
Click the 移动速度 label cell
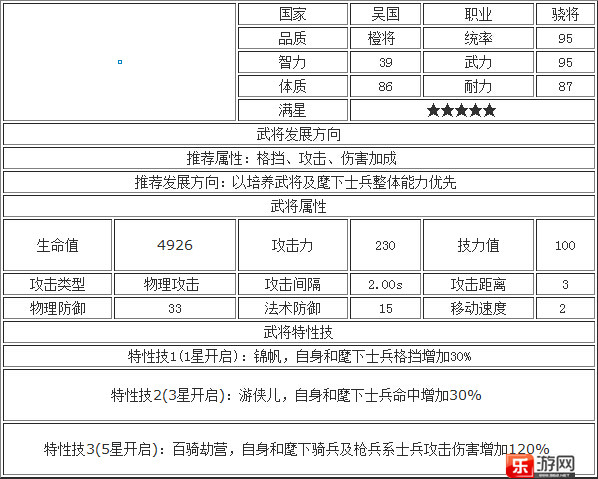point(478,308)
